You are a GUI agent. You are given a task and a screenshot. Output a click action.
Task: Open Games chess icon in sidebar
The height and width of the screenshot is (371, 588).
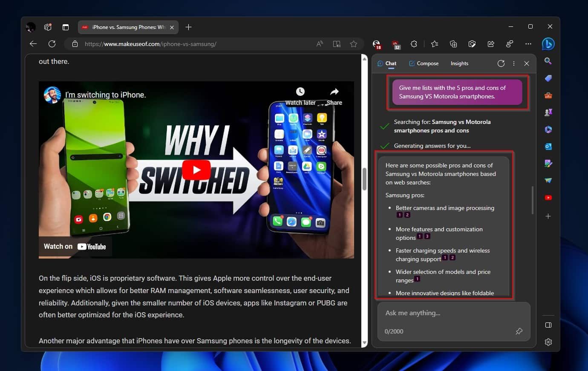pos(548,112)
